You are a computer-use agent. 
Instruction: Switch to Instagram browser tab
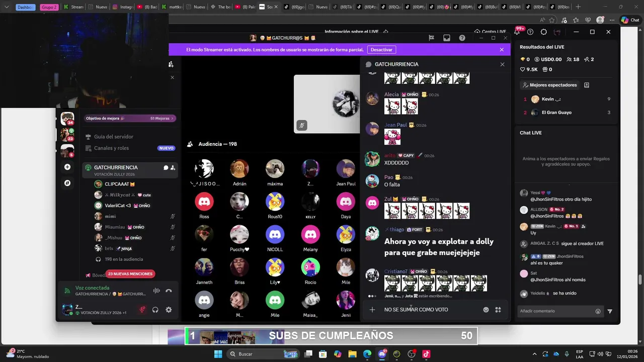tap(122, 7)
